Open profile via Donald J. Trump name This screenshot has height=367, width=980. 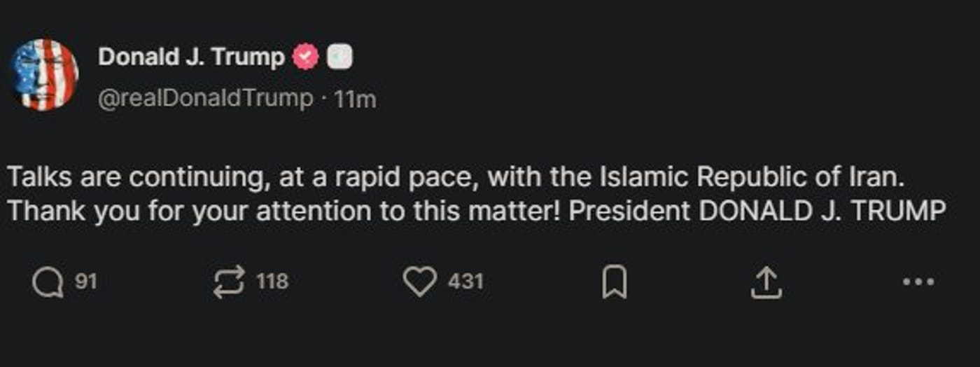191,57
